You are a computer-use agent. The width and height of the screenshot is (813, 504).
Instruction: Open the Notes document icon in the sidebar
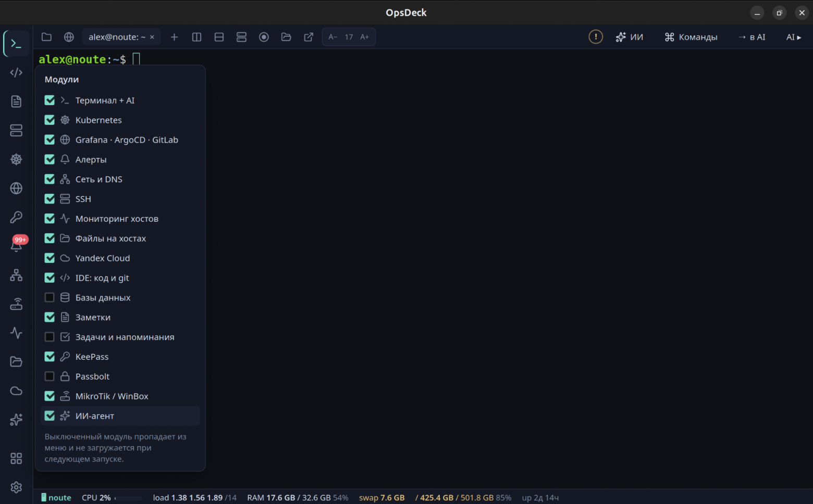click(x=16, y=102)
